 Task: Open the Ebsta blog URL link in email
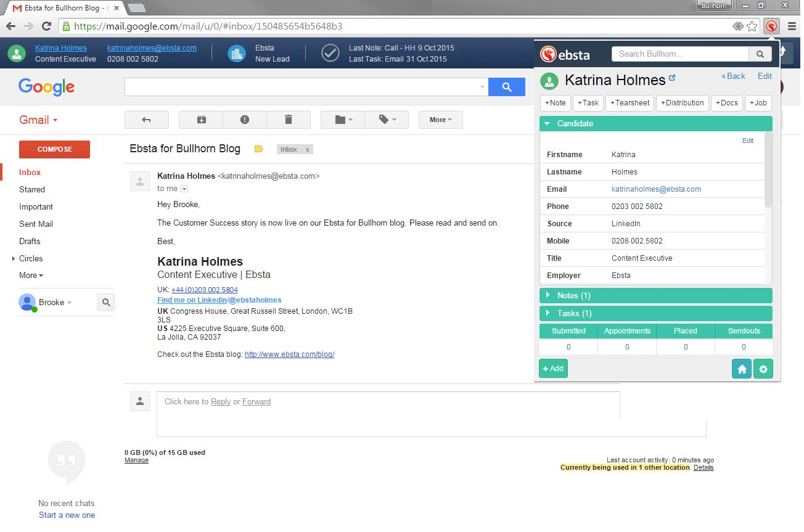click(289, 354)
